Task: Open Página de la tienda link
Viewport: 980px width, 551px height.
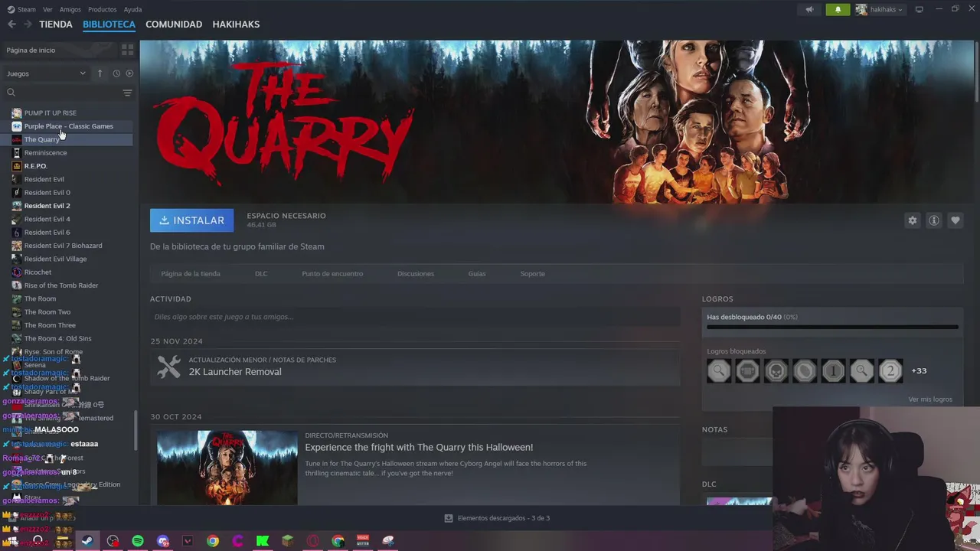Action: [191, 273]
